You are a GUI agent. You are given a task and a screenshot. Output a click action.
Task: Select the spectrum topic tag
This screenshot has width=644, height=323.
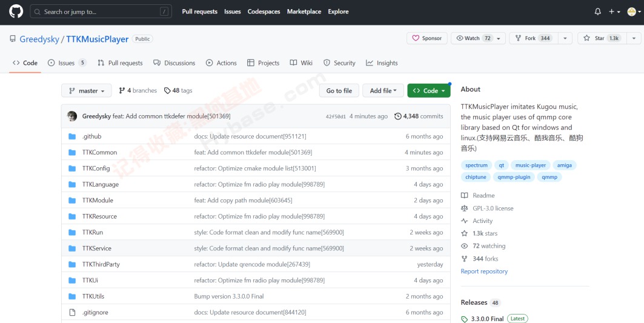[x=476, y=165]
